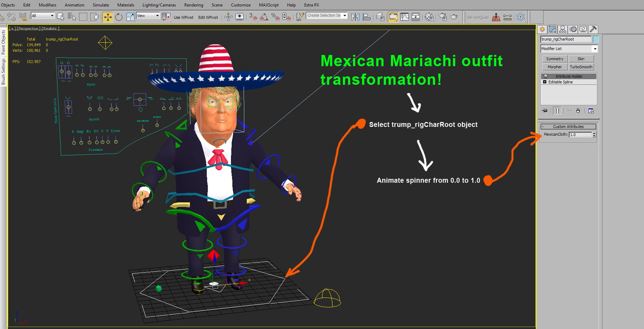Click the Sel nonQuad button
This screenshot has height=329, width=644.
point(478,17)
